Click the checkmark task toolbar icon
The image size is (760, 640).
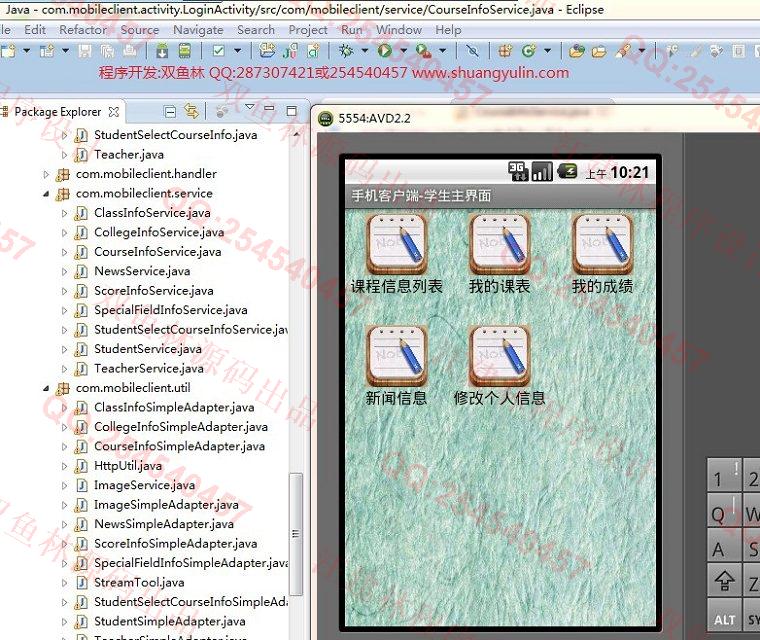pos(219,50)
